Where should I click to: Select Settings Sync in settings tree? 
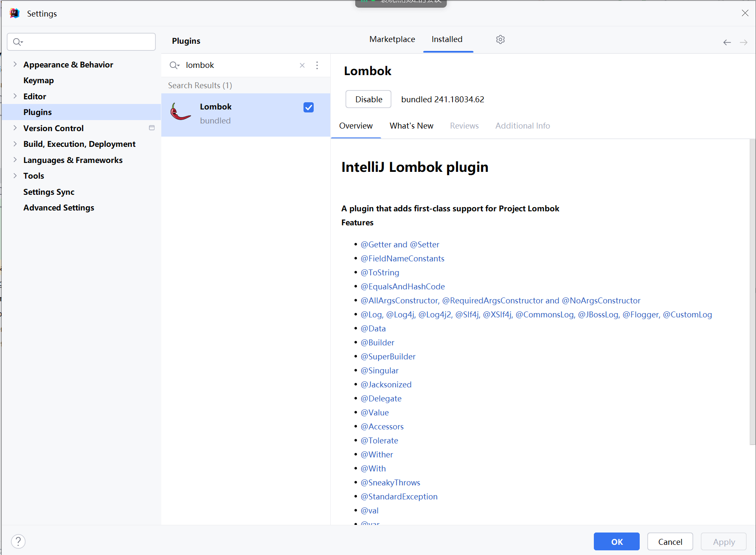[49, 192]
